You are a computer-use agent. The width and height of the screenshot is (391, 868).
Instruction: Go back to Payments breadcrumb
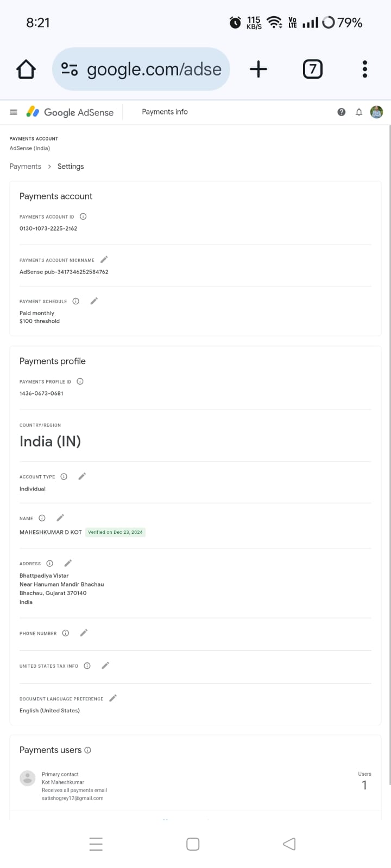click(26, 167)
